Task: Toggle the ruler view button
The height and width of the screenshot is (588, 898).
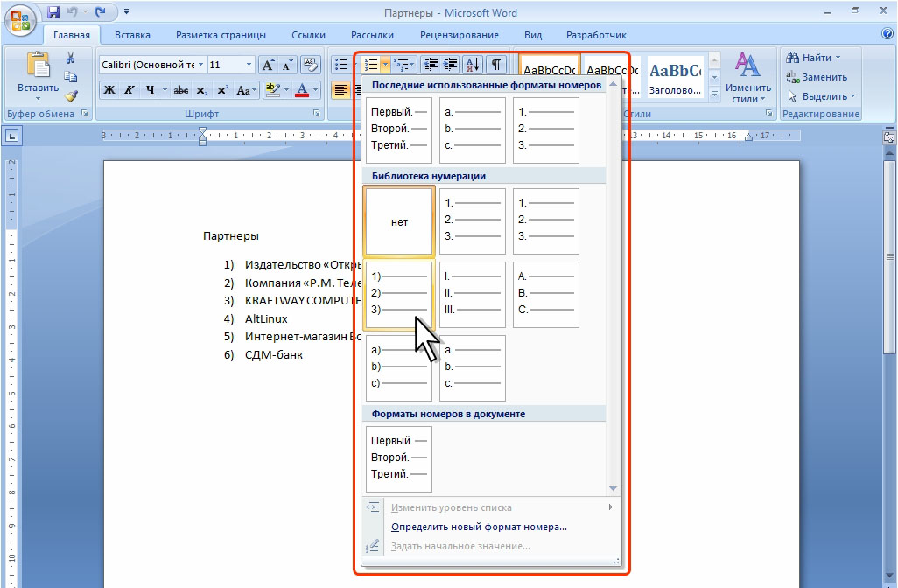Action: 888,136
